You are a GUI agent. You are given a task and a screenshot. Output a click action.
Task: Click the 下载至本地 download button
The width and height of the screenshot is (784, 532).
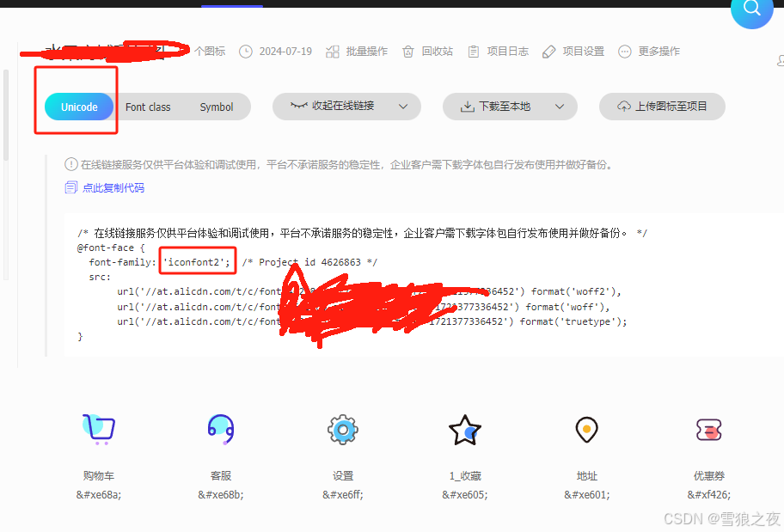(510, 106)
